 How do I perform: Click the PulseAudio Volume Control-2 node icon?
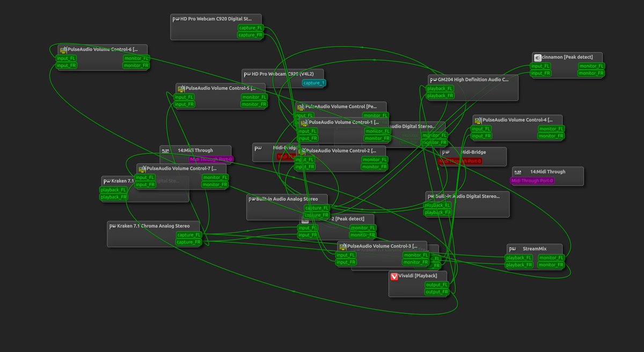pos(301,151)
